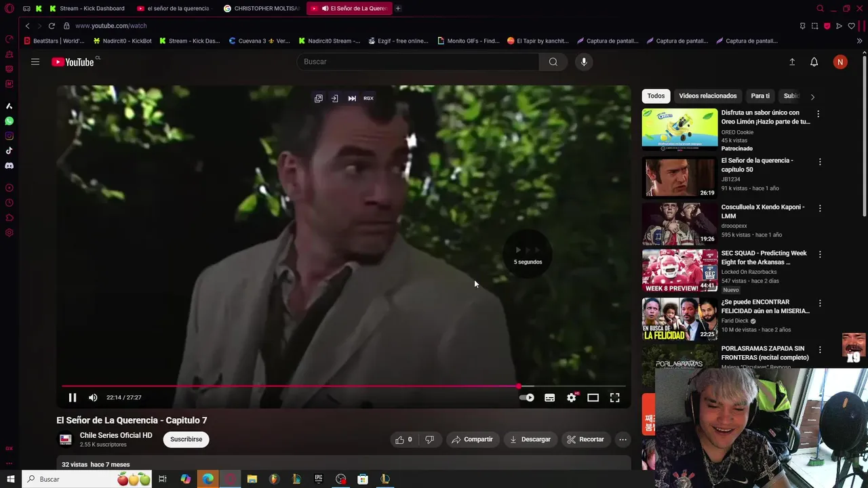Click the RGX overlay button
Viewport: 868px width, 488px height.
pyautogui.click(x=368, y=98)
